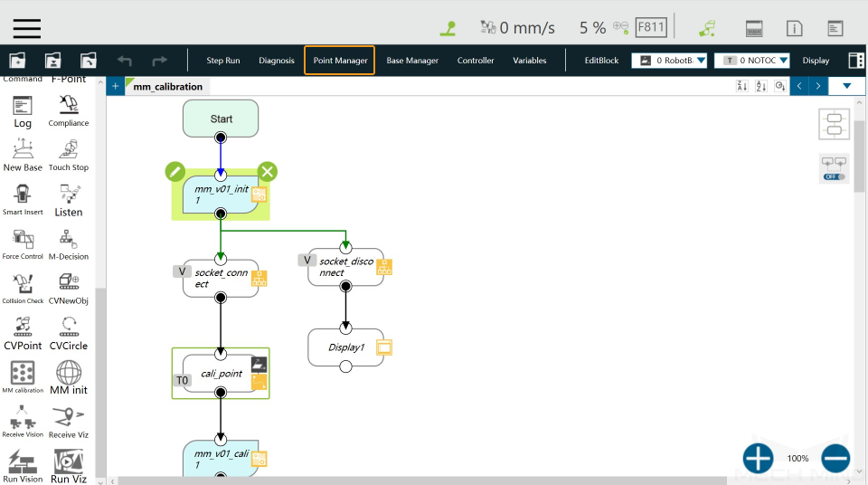Screen dimensions: 868x485
Task: Switch to the mm_calibration tab
Action: pyautogui.click(x=168, y=87)
